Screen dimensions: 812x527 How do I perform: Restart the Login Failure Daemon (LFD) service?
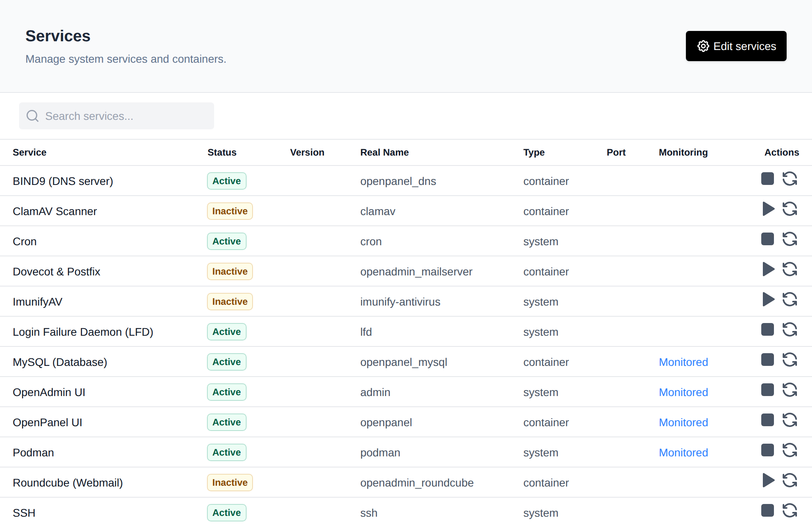(x=790, y=330)
